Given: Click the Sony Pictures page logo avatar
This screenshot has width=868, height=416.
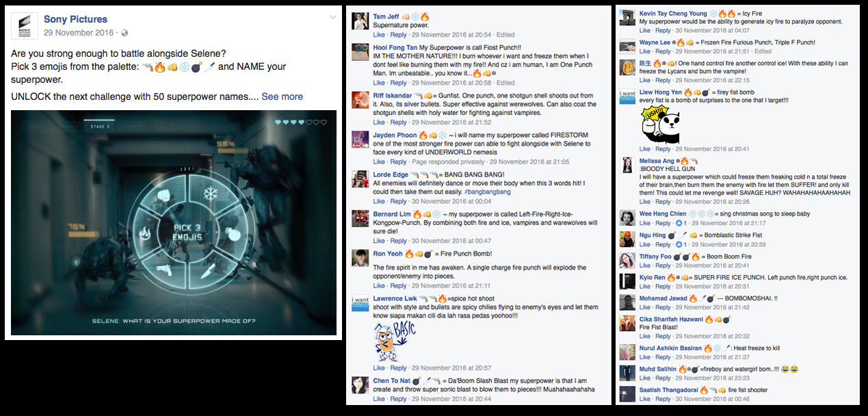Looking at the screenshot, I should coord(25,25).
